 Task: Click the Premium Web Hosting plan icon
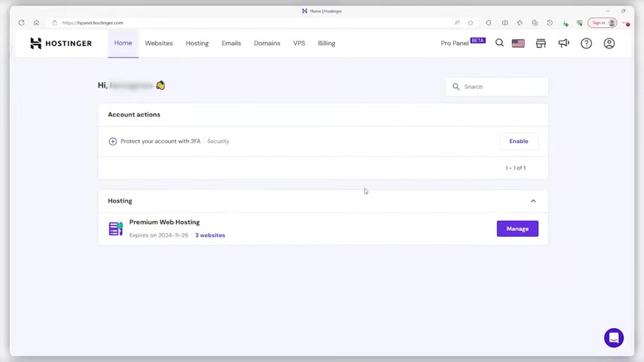coord(116,229)
